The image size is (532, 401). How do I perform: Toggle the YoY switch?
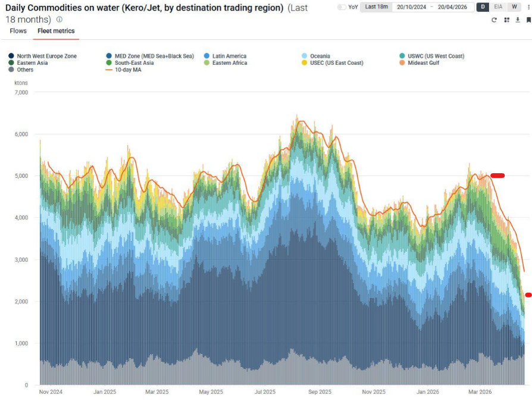342,7
